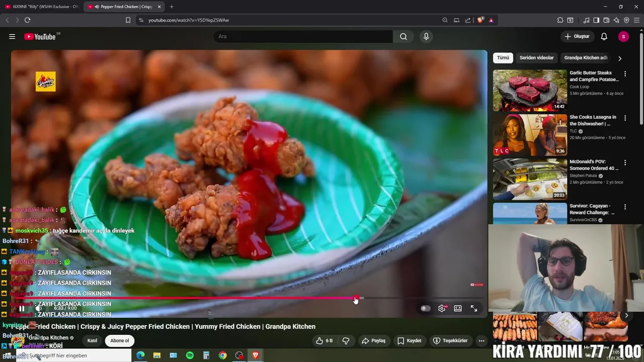Mute the video volume icon
The width and height of the screenshot is (644, 362).
(x=39, y=309)
